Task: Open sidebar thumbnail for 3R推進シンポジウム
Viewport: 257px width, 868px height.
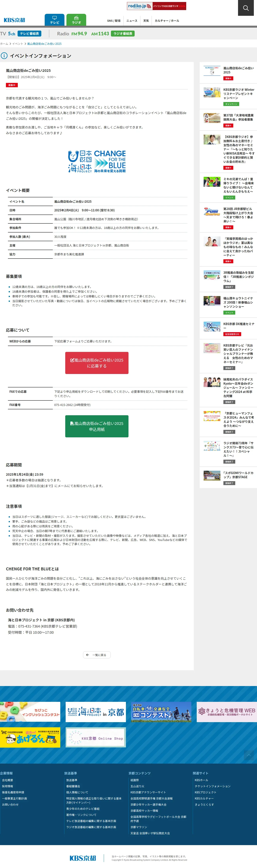Action: pos(212,275)
